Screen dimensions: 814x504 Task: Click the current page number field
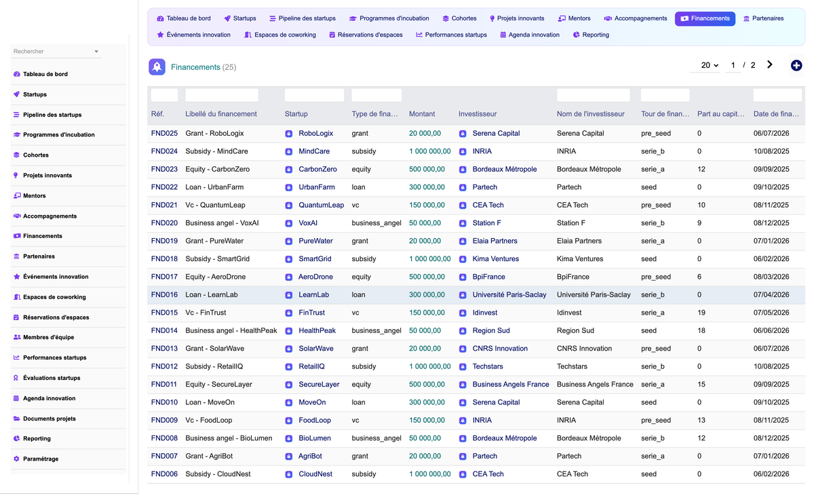[x=732, y=65]
